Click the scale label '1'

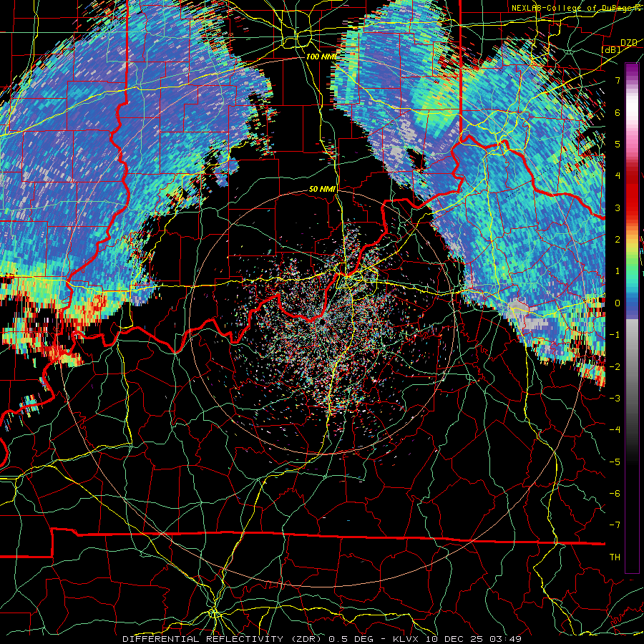pyautogui.click(x=618, y=271)
